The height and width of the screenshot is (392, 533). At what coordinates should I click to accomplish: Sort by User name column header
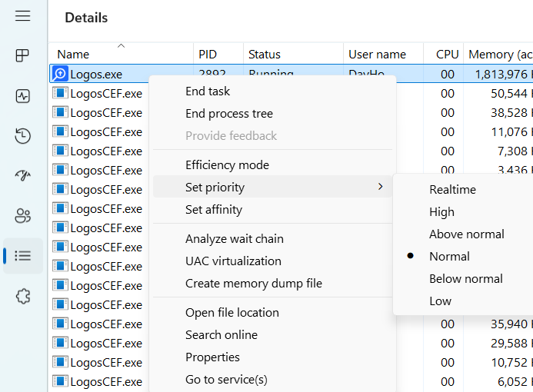click(x=383, y=54)
